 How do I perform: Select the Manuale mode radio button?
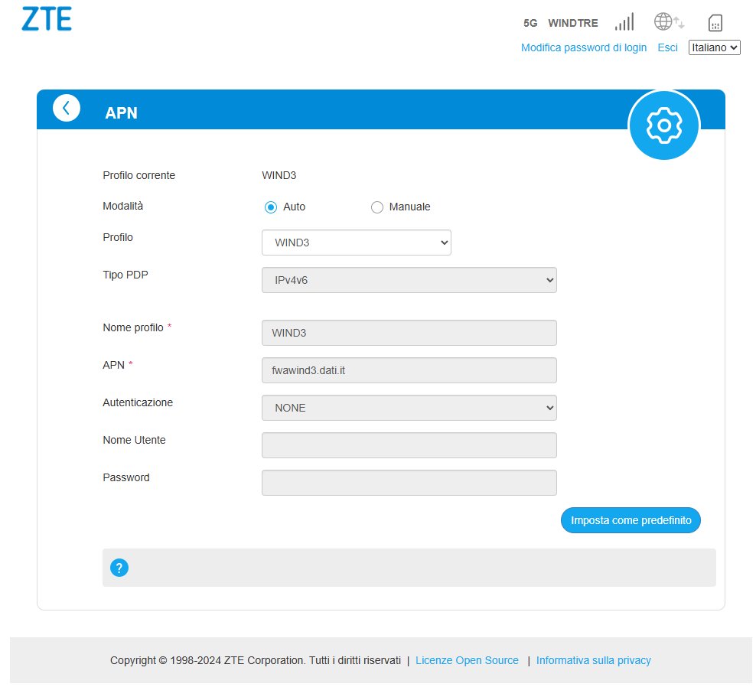[376, 207]
